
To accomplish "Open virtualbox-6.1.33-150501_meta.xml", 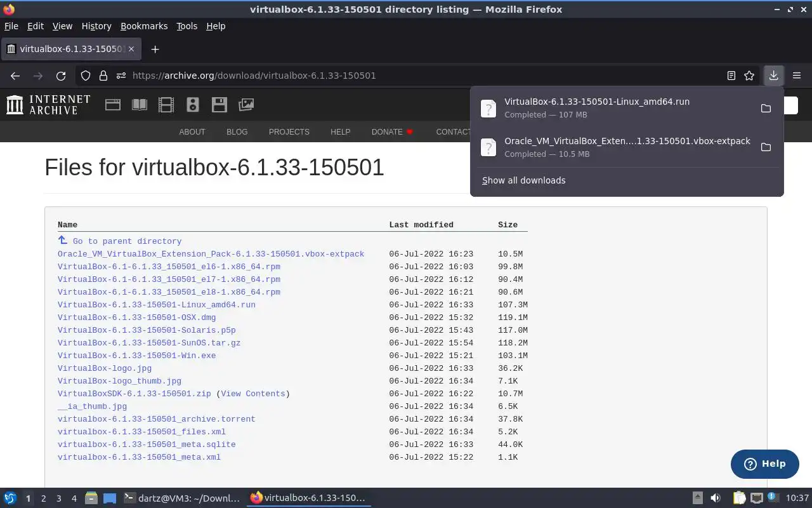I will point(139,457).
